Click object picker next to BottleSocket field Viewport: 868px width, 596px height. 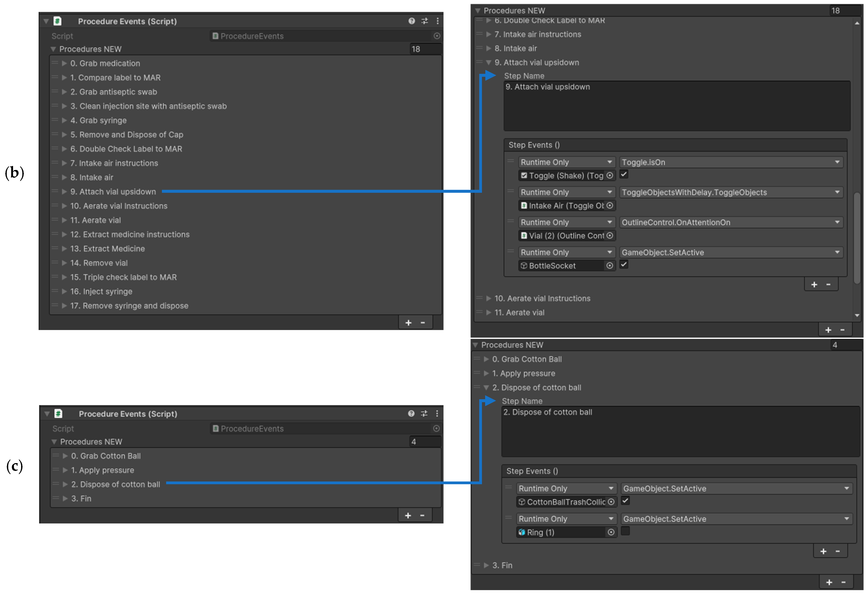610,266
